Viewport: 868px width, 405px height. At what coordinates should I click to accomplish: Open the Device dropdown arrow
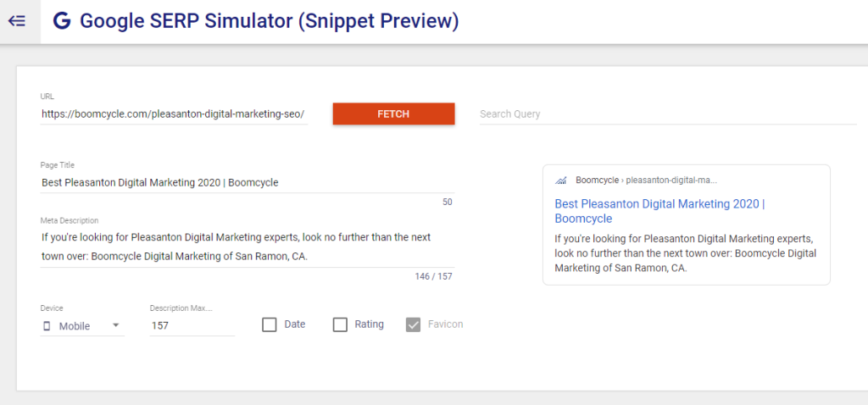(115, 325)
